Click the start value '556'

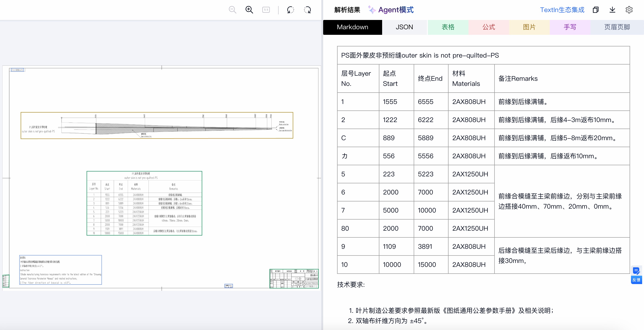click(x=389, y=156)
